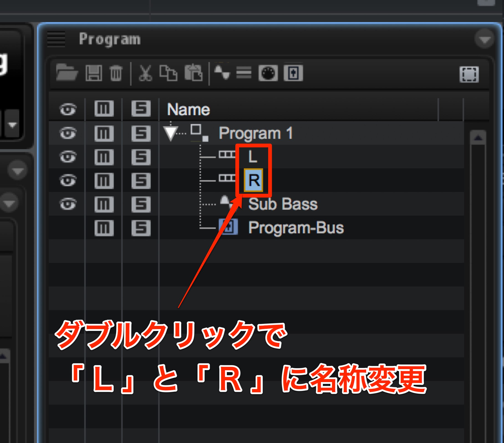Mute Program 1
The width and height of the screenshot is (504, 443).
(x=104, y=133)
